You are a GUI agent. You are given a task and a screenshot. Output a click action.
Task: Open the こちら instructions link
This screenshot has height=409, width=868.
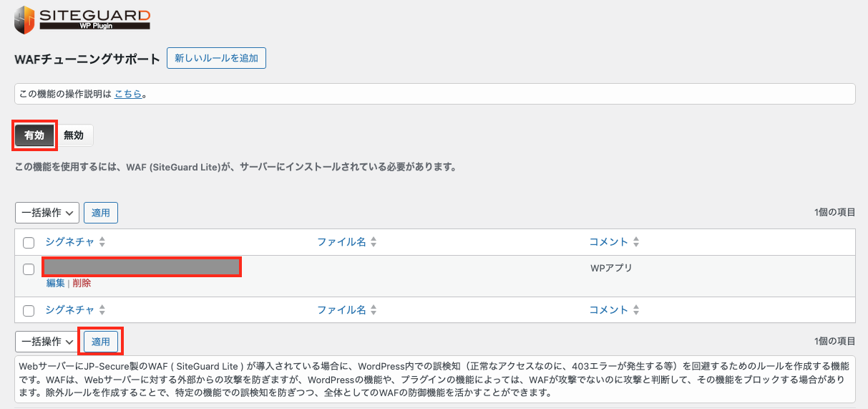pos(128,94)
